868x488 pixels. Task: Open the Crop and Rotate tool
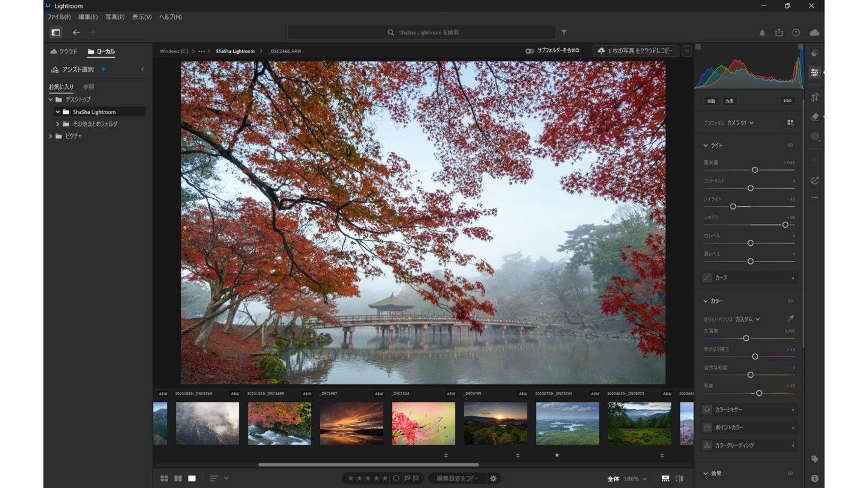pyautogui.click(x=814, y=97)
